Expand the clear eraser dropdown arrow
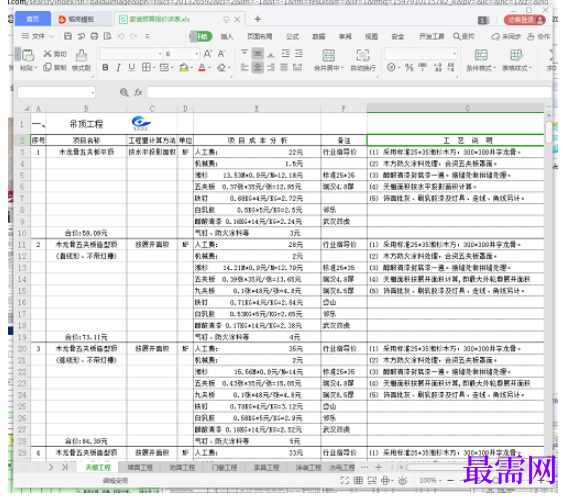This screenshot has height=501, width=575. [228, 68]
